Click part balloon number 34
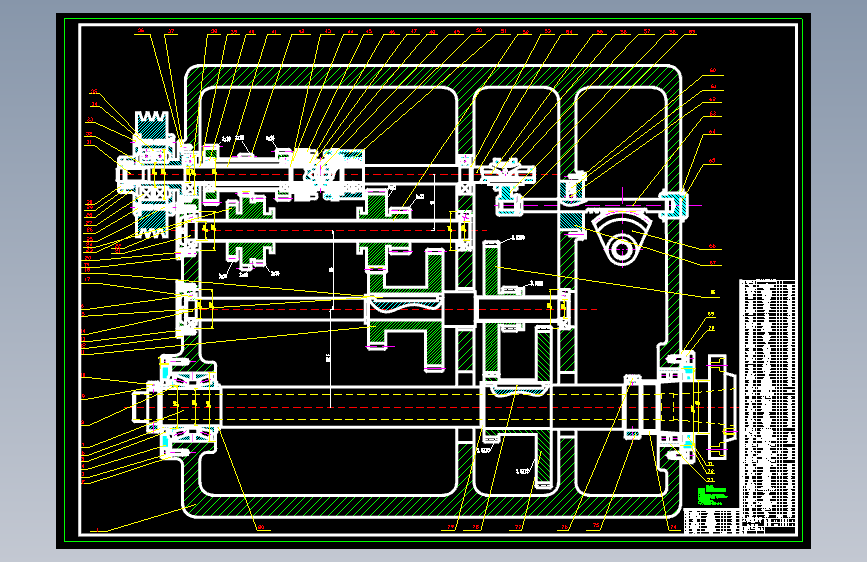 click(x=95, y=104)
